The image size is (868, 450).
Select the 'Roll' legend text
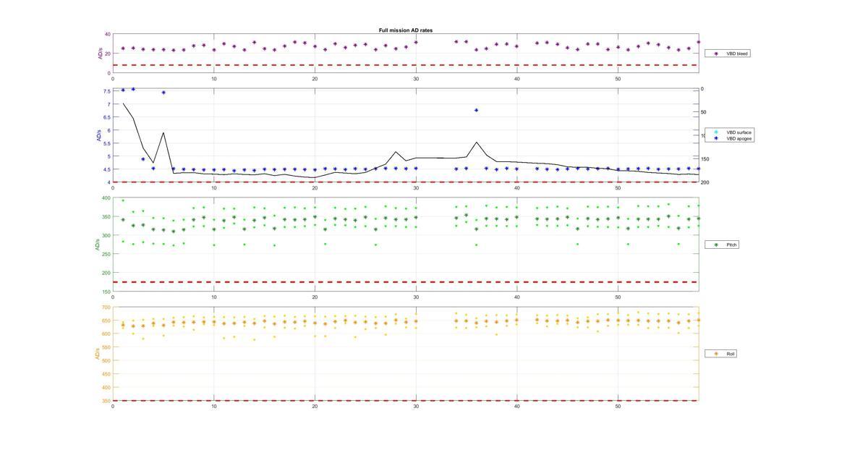(x=731, y=354)
